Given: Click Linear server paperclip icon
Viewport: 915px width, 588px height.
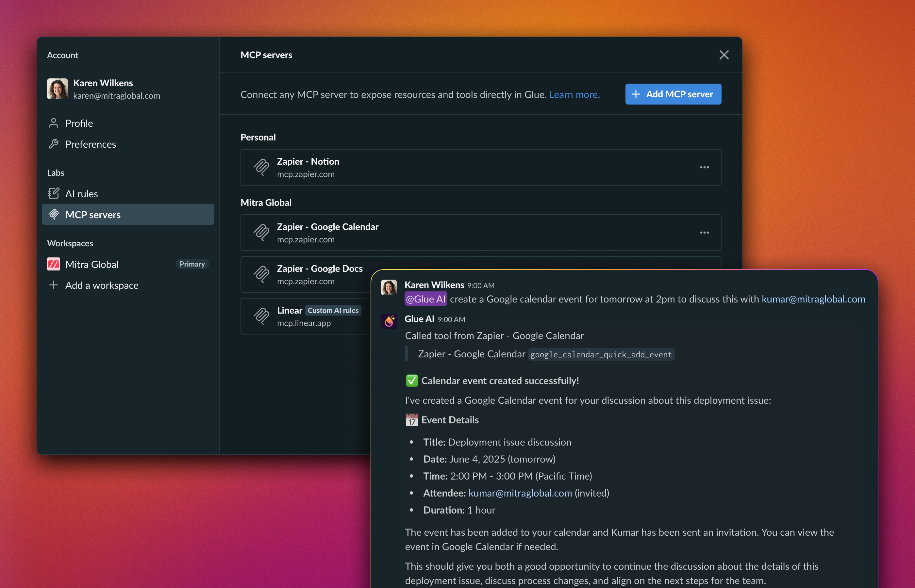Looking at the screenshot, I should (x=262, y=317).
